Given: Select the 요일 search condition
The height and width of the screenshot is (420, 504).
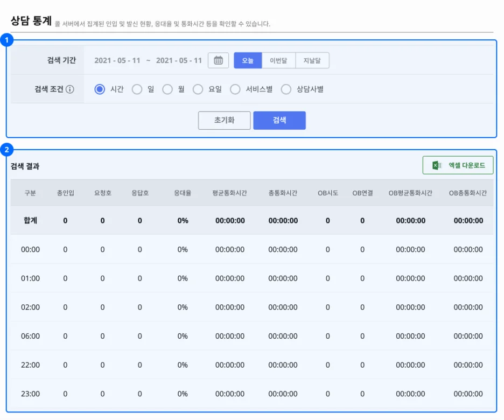Looking at the screenshot, I should tap(198, 89).
